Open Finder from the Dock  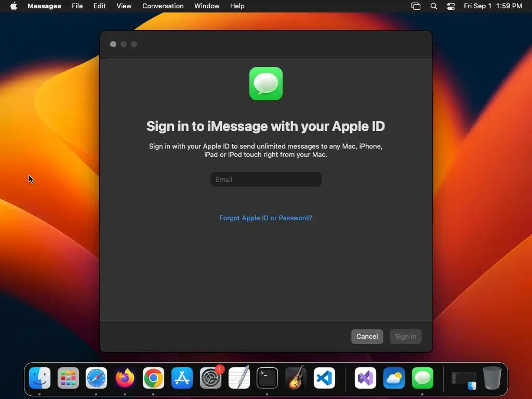pyautogui.click(x=39, y=378)
